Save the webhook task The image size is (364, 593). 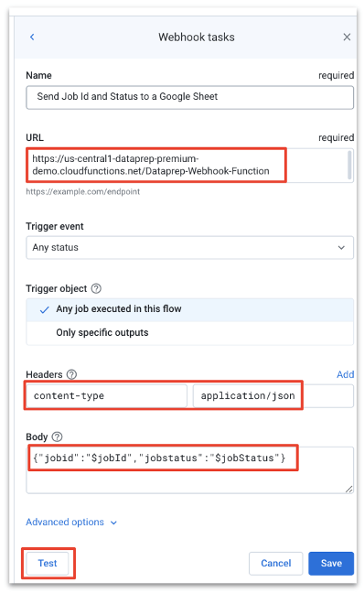331,563
